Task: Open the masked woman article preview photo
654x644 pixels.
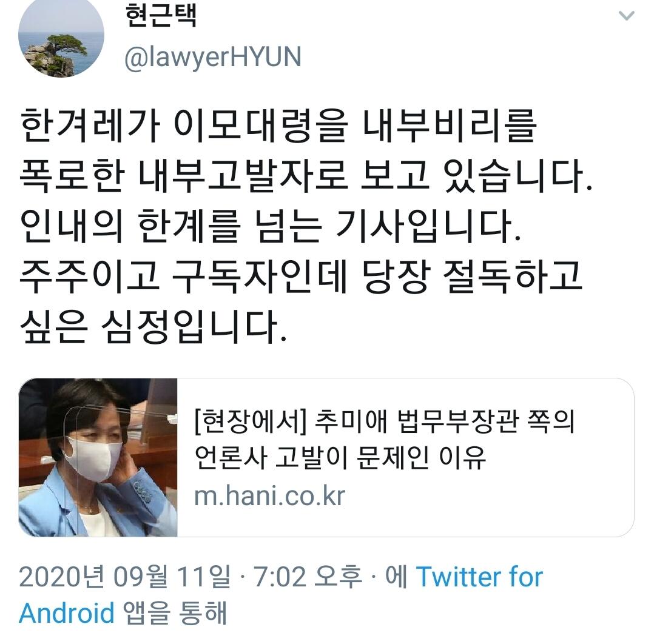Action: tap(98, 457)
